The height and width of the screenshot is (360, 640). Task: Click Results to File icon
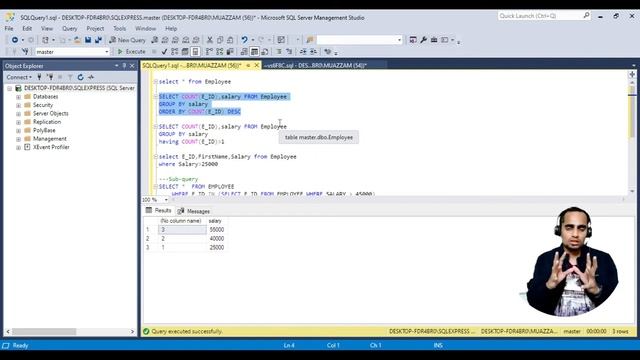(x=265, y=52)
